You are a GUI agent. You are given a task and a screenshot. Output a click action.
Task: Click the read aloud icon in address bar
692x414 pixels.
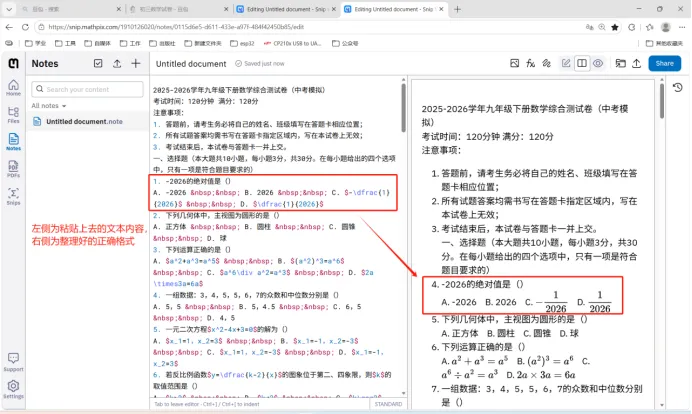click(x=589, y=27)
